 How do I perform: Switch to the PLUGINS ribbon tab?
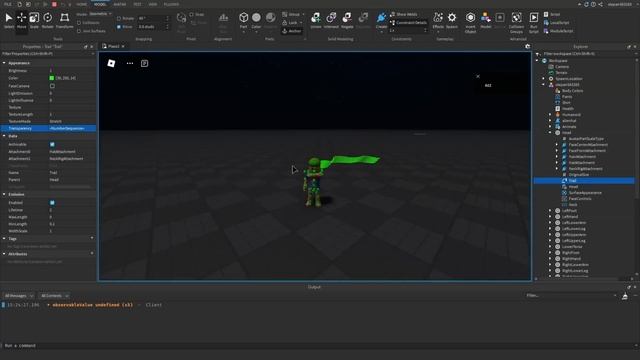[171, 4]
